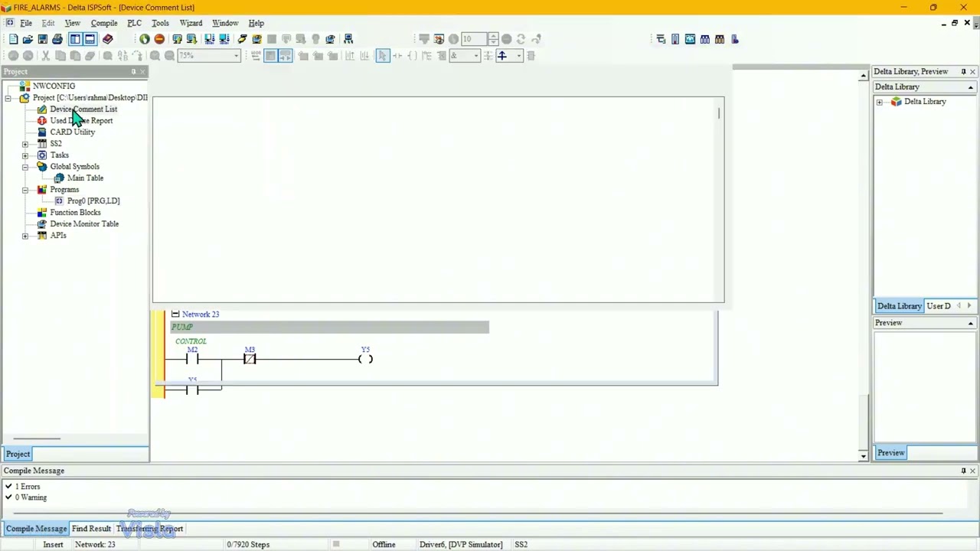Open Prog0 [PRG,LD] program
The image size is (980, 551).
pyautogui.click(x=93, y=201)
